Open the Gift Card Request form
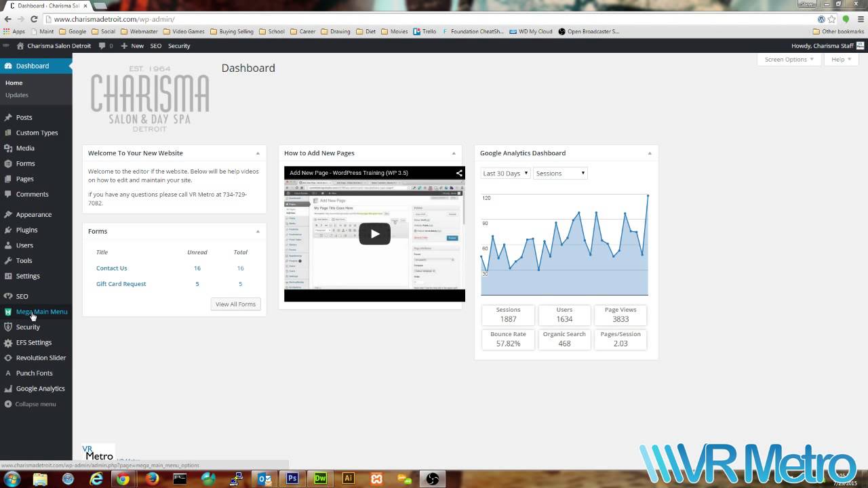The height and width of the screenshot is (488, 868). (x=121, y=284)
